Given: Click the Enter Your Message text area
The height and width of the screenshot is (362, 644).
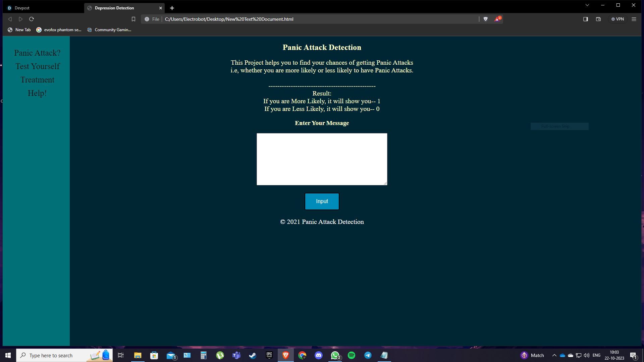Looking at the screenshot, I should click(x=322, y=159).
